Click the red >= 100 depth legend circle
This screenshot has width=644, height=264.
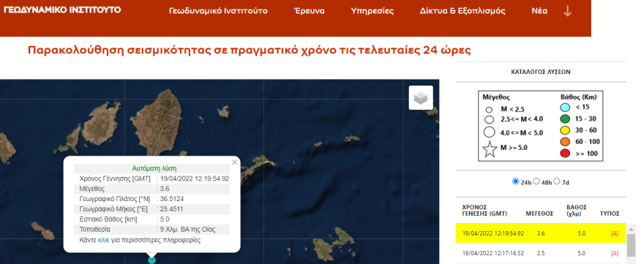point(565,154)
